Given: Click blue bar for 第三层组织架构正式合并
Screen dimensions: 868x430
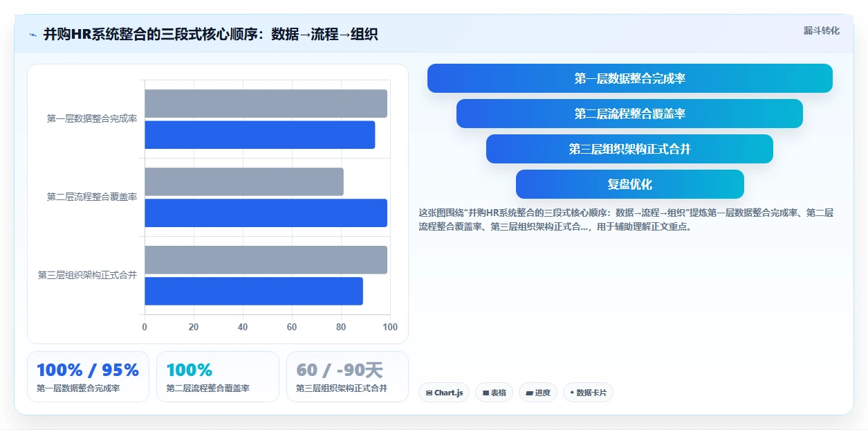Looking at the screenshot, I should tap(254, 291).
